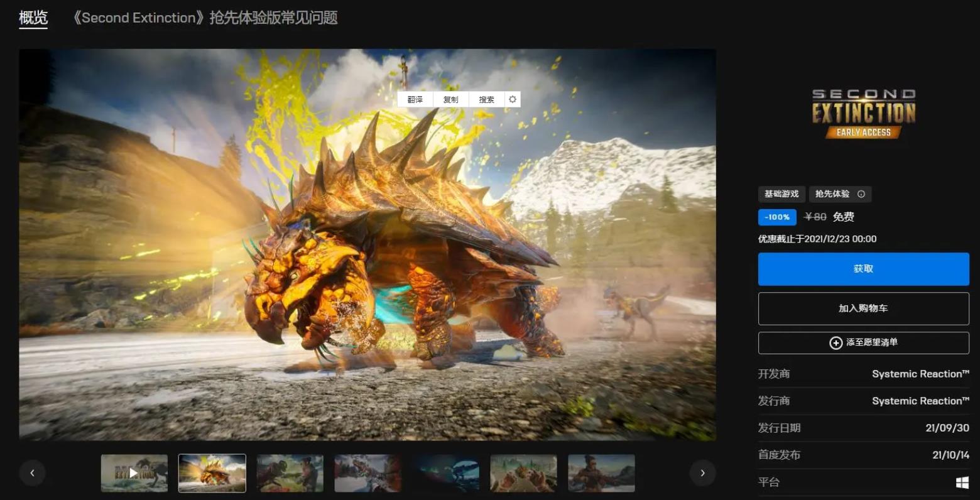Select 搜索 in the popup toolbar
The image size is (980, 500).
(x=487, y=99)
